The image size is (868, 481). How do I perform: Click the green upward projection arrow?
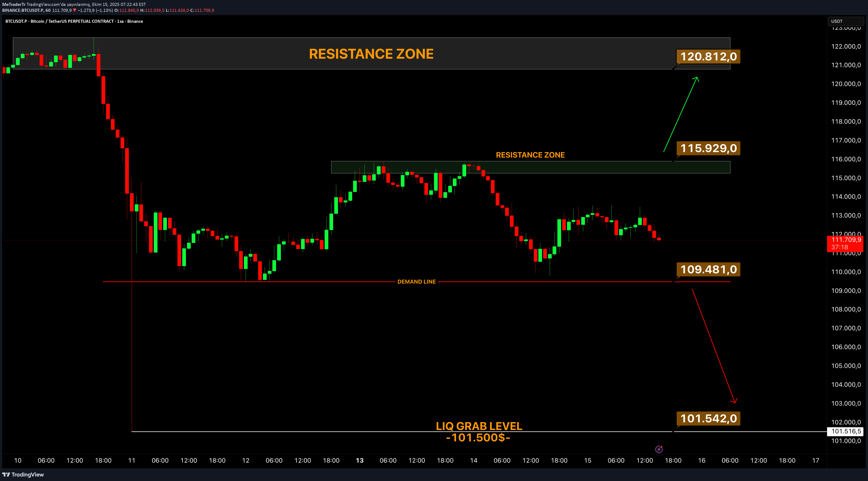coord(680,115)
